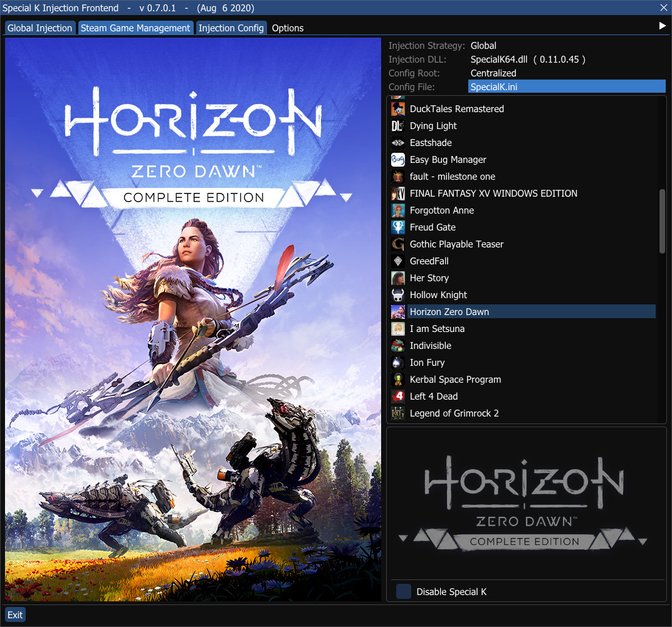Click the play arrow in the tab bar
The height and width of the screenshot is (627, 672).
tap(662, 26)
